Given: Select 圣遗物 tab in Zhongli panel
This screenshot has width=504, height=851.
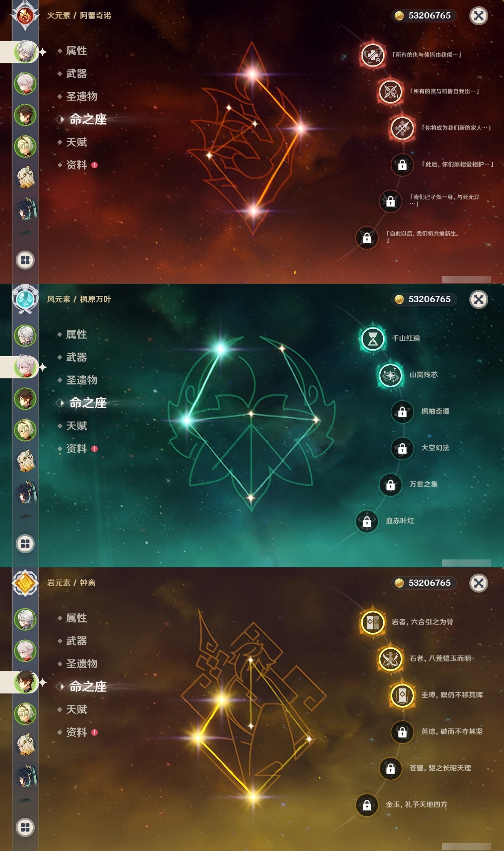Looking at the screenshot, I should (82, 664).
